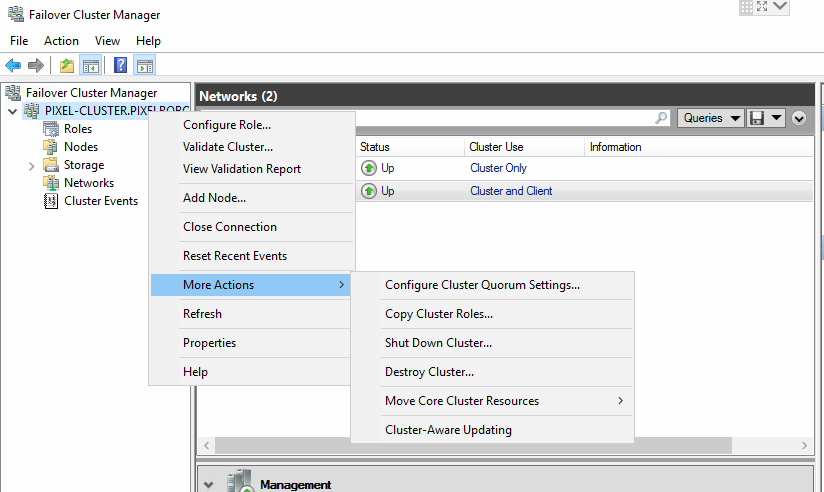The height and width of the screenshot is (492, 824).
Task: Choose Configure Cluster Quorum Settings
Action: point(482,285)
